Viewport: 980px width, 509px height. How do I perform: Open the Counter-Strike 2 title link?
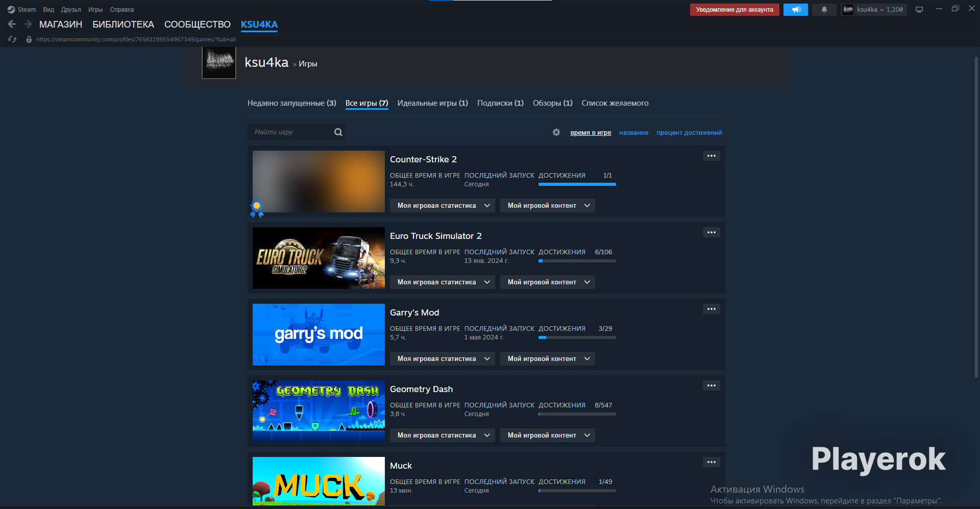[x=423, y=159]
